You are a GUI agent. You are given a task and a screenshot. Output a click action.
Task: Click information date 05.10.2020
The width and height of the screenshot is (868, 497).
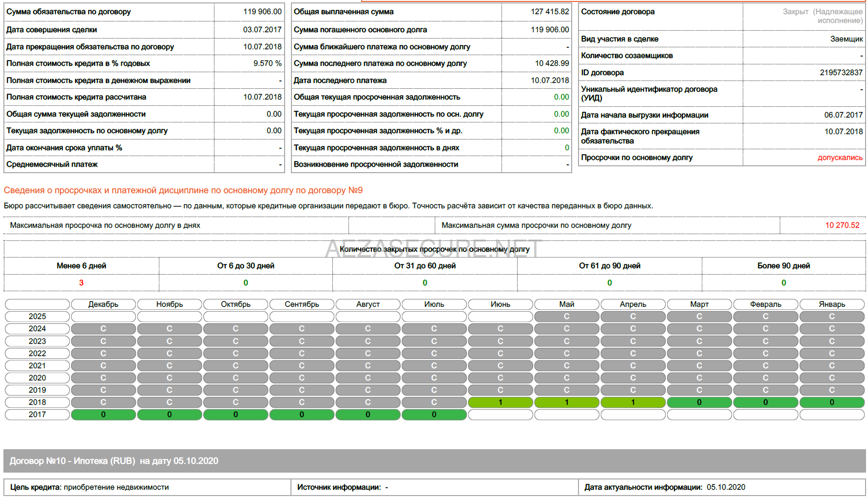(726, 487)
